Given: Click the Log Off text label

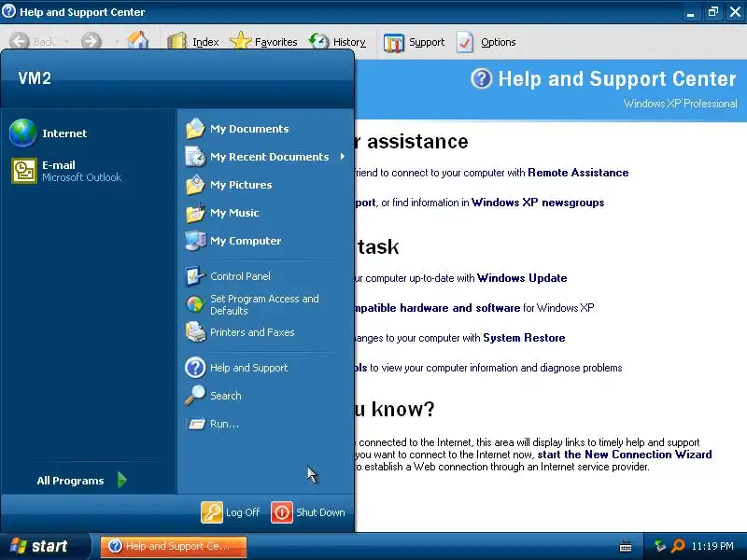Looking at the screenshot, I should coord(243,512).
